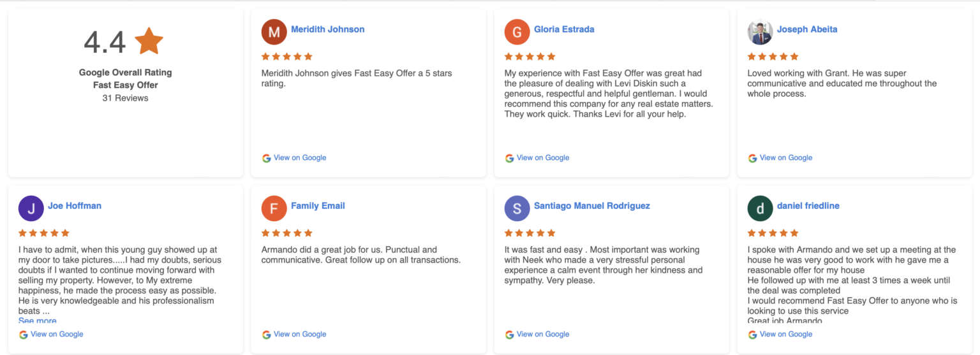Click daniel friedline's green d avatar
980x355 pixels.
(x=760, y=208)
